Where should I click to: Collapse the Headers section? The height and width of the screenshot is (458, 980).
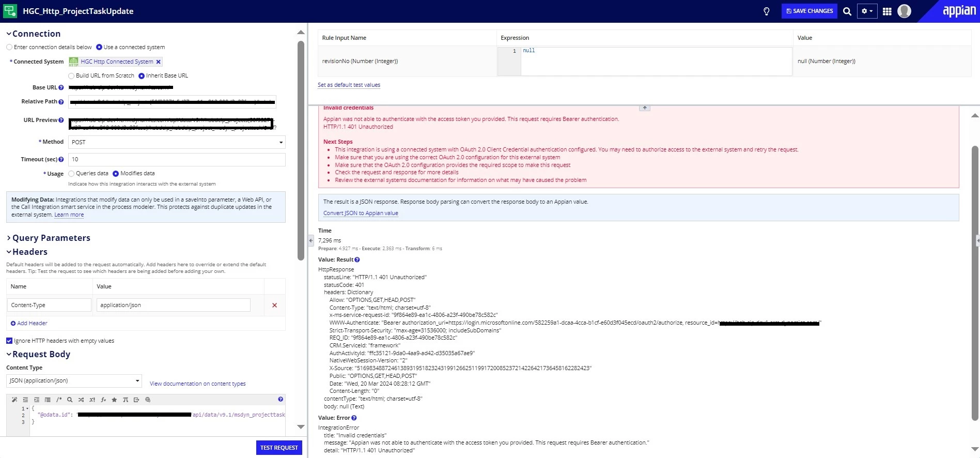pos(9,252)
